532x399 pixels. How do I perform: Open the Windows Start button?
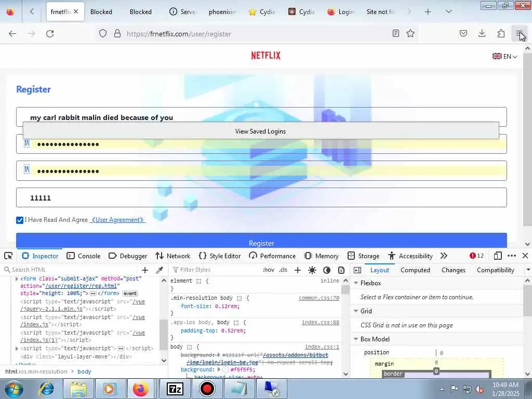14,389
